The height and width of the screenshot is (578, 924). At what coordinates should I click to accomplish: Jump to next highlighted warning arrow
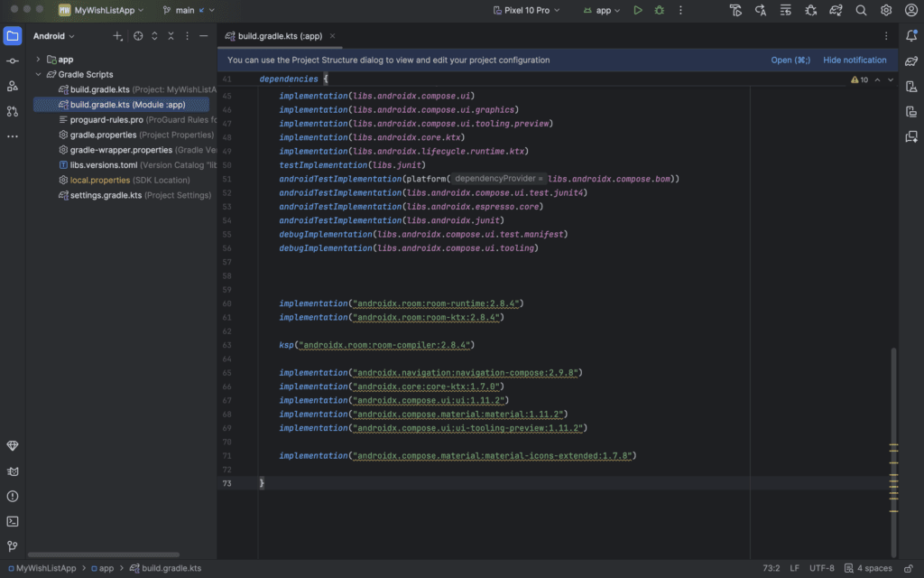click(x=891, y=79)
